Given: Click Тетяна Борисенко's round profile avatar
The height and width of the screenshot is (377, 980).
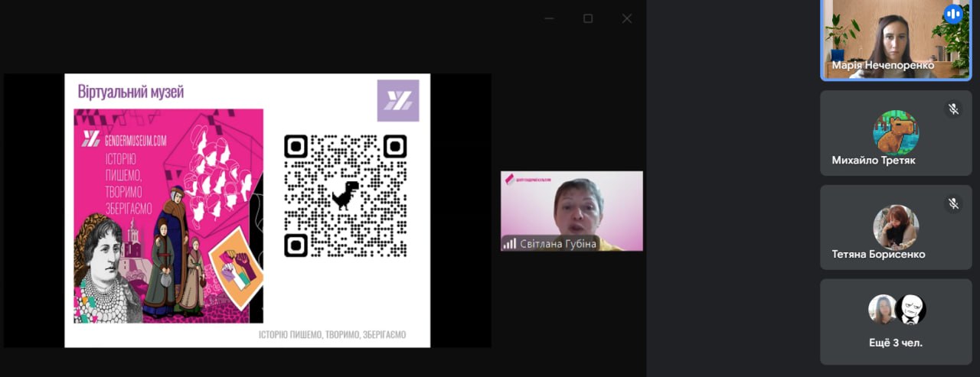Looking at the screenshot, I should [x=896, y=227].
